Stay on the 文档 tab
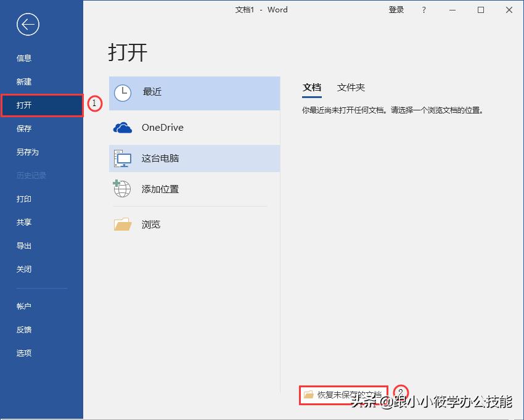 tap(312, 88)
